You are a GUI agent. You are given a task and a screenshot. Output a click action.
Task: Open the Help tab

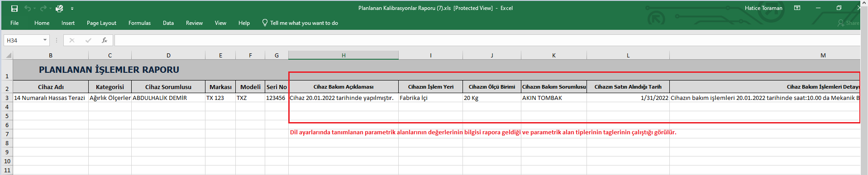(244, 23)
